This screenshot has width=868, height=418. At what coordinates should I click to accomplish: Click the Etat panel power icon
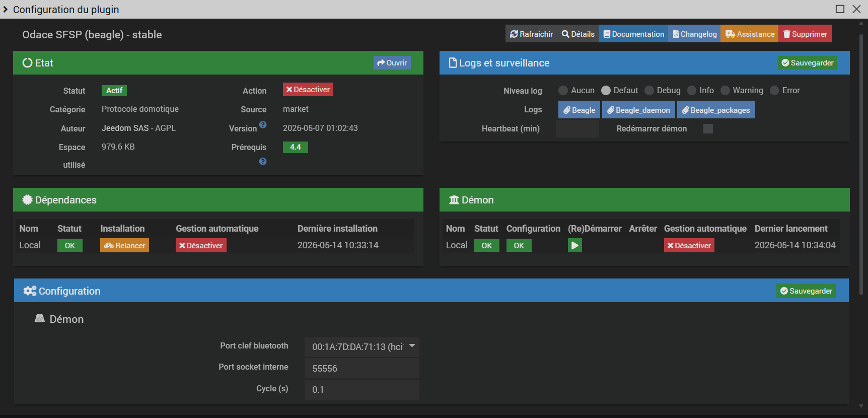coord(28,63)
